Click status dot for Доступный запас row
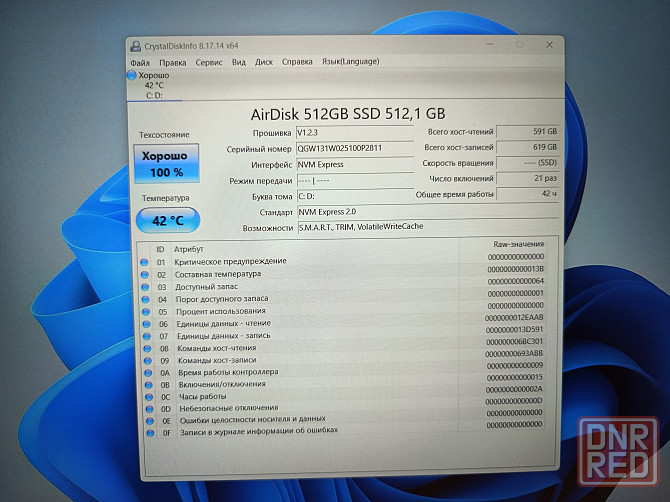The width and height of the screenshot is (670, 502). (x=145, y=287)
